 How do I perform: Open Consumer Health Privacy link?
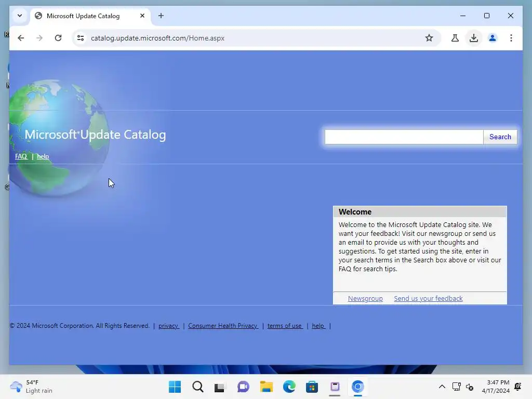tap(223, 326)
